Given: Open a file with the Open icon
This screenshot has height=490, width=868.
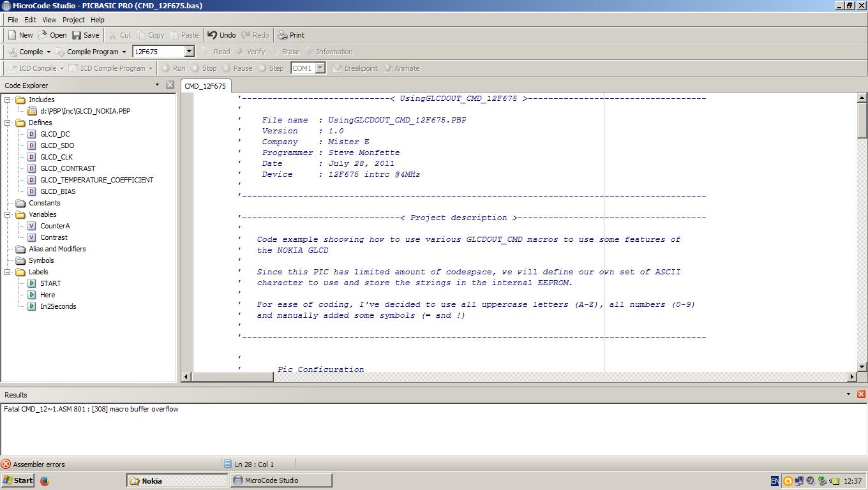Looking at the screenshot, I should coord(43,35).
